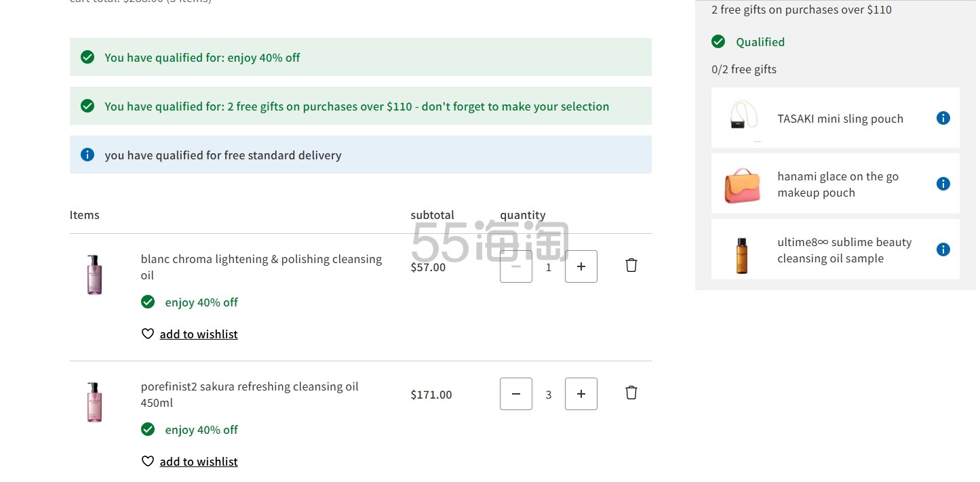Remove porefinist2 sakura cleansing oil via trash icon

[631, 393]
